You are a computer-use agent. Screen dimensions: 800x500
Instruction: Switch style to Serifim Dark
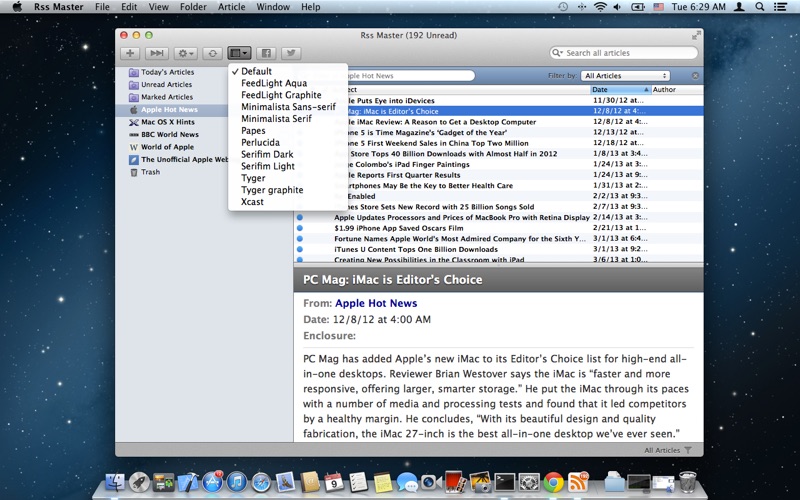[267, 155]
